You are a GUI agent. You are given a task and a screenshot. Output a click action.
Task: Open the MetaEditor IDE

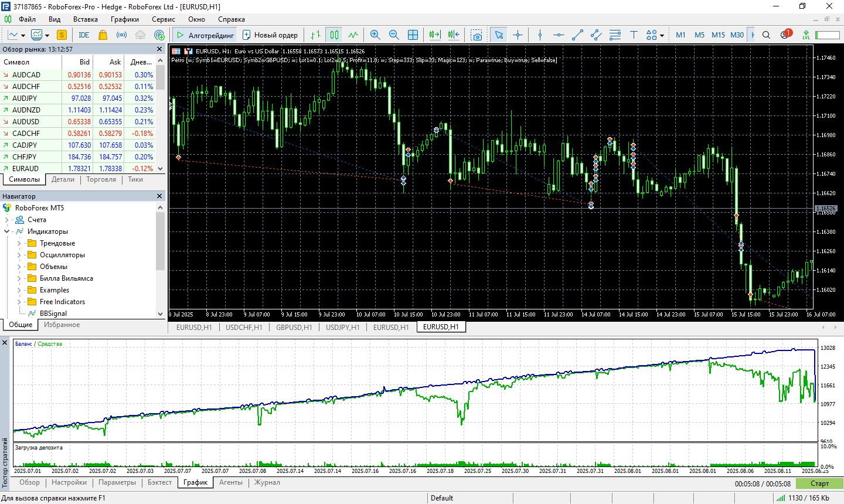click(x=84, y=35)
